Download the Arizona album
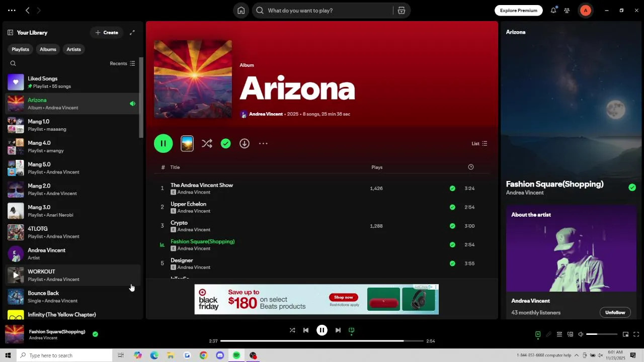This screenshot has height=362, width=644. tap(245, 143)
